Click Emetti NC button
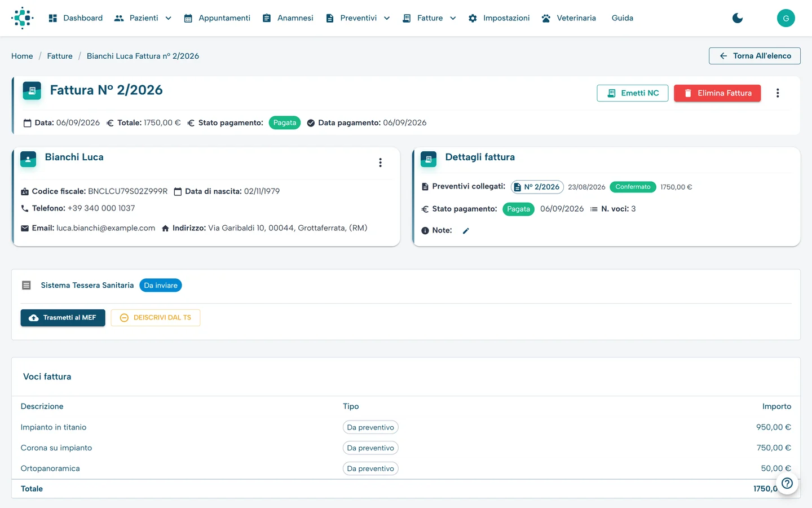Image resolution: width=812 pixels, height=508 pixels. click(x=633, y=93)
